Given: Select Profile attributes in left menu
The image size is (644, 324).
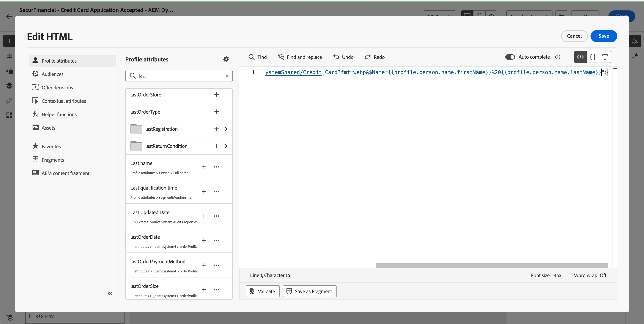Looking at the screenshot, I should 73,61.
